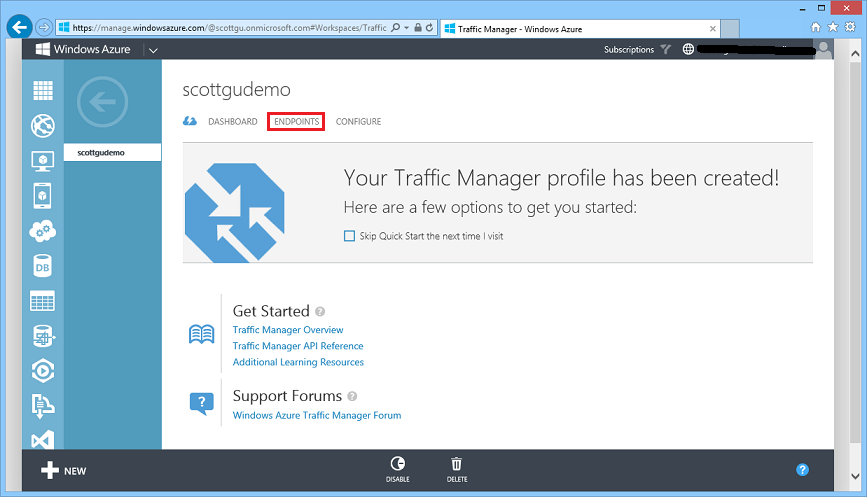Open the address bar search dropdown arrow
The height and width of the screenshot is (497, 867).
[406, 28]
